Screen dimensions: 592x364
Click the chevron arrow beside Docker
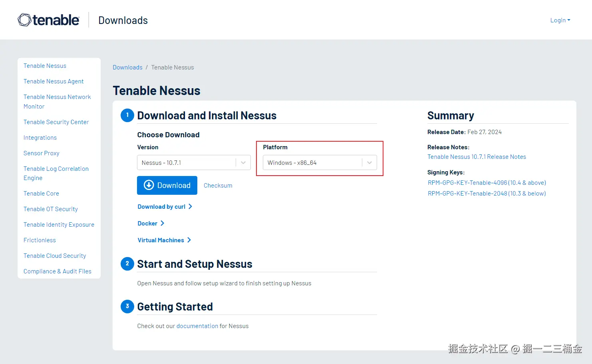pyautogui.click(x=162, y=223)
